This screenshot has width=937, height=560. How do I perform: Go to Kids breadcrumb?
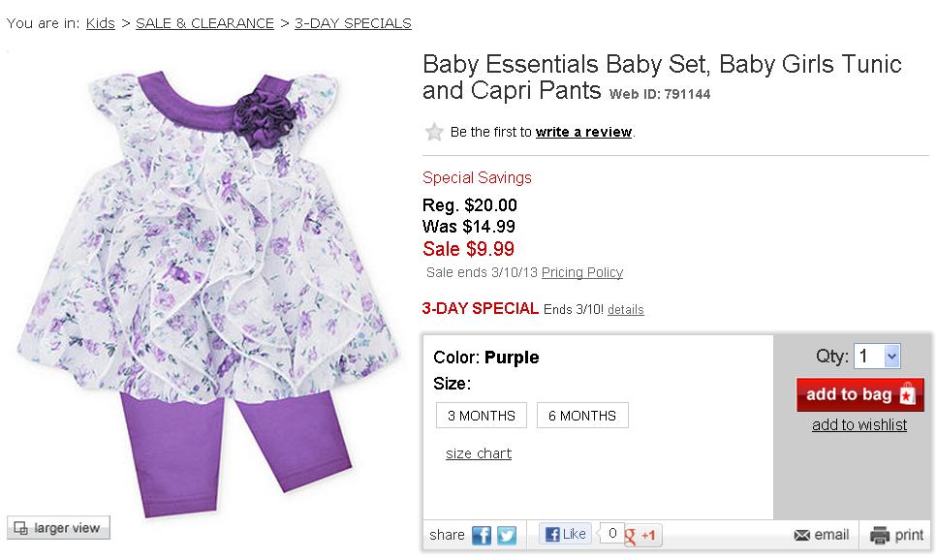(x=101, y=23)
